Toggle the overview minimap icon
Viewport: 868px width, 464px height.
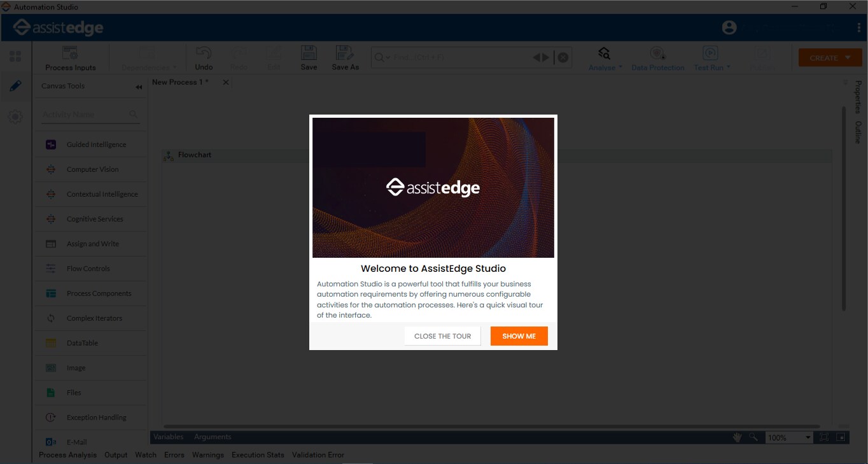pyautogui.click(x=841, y=437)
